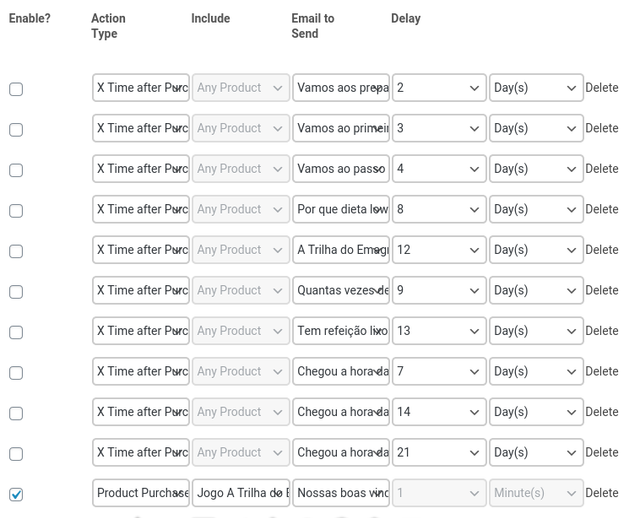Delete the 'Quantas vezes de' row
Viewport: 640px width, 518px height.
click(602, 290)
